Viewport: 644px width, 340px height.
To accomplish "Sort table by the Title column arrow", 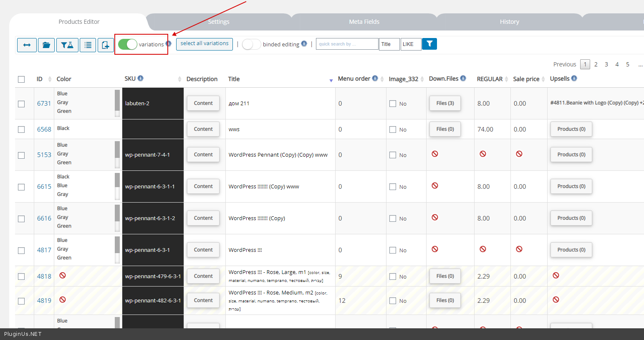I will (x=331, y=80).
